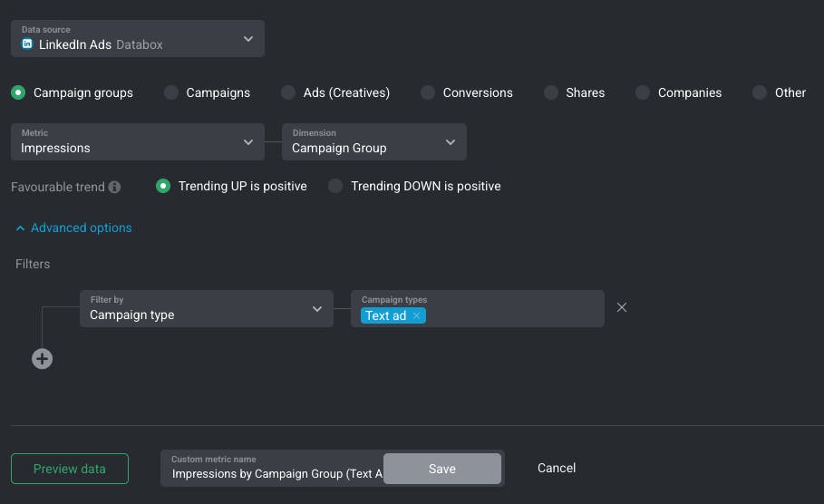Click the Save button
Image resolution: width=824 pixels, height=504 pixels.
tap(442, 469)
